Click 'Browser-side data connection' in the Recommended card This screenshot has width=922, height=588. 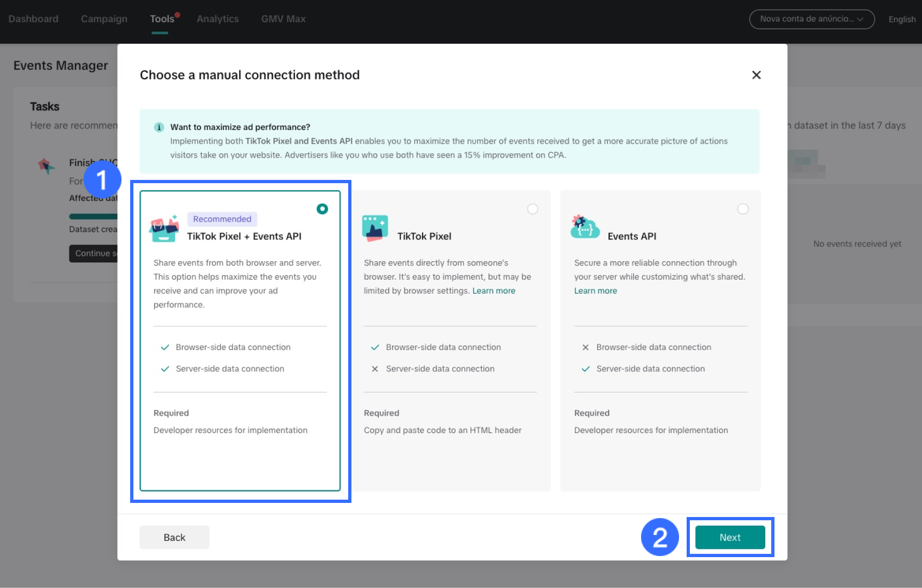[233, 347]
